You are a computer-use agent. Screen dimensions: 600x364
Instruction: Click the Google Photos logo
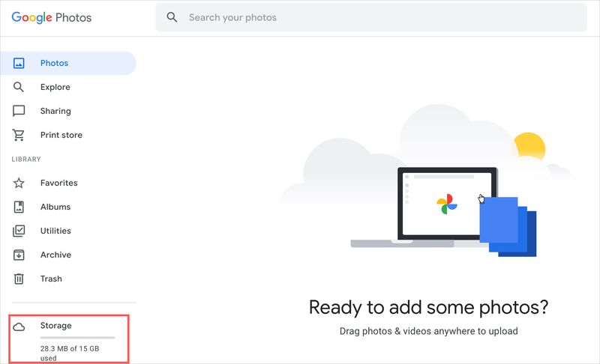51,17
